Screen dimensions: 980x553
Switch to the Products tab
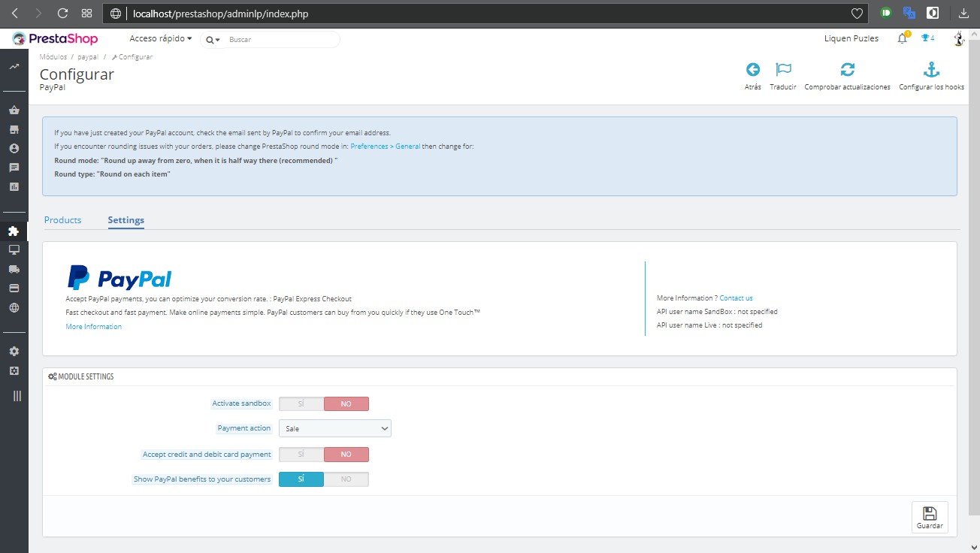(62, 220)
